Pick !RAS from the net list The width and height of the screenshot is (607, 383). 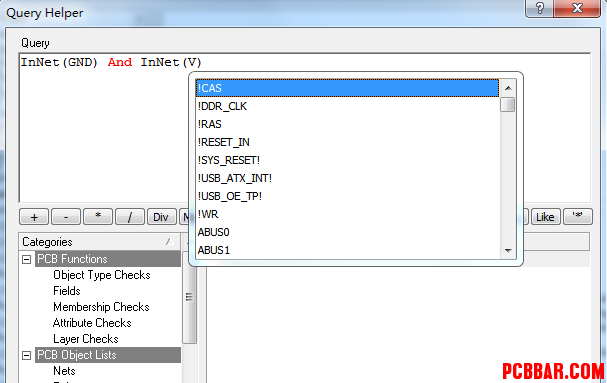pos(347,124)
